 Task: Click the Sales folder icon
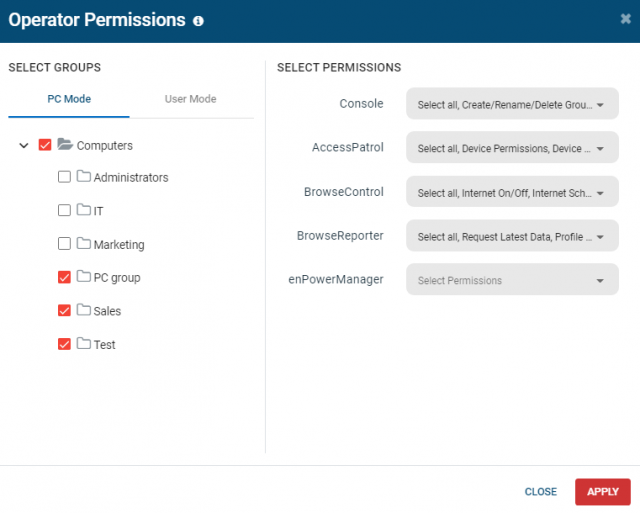tap(84, 310)
